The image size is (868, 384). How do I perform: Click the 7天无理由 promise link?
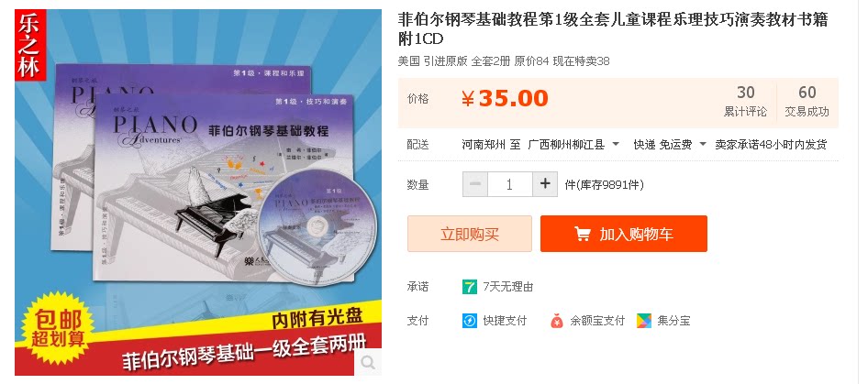click(507, 287)
